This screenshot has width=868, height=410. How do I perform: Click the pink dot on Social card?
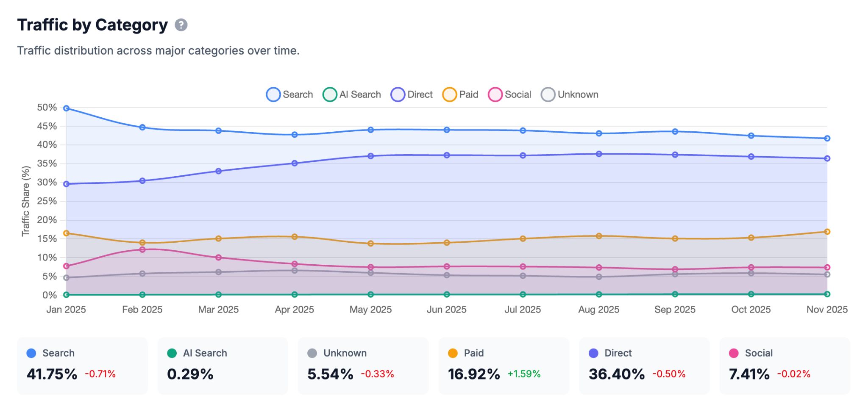pyautogui.click(x=734, y=353)
